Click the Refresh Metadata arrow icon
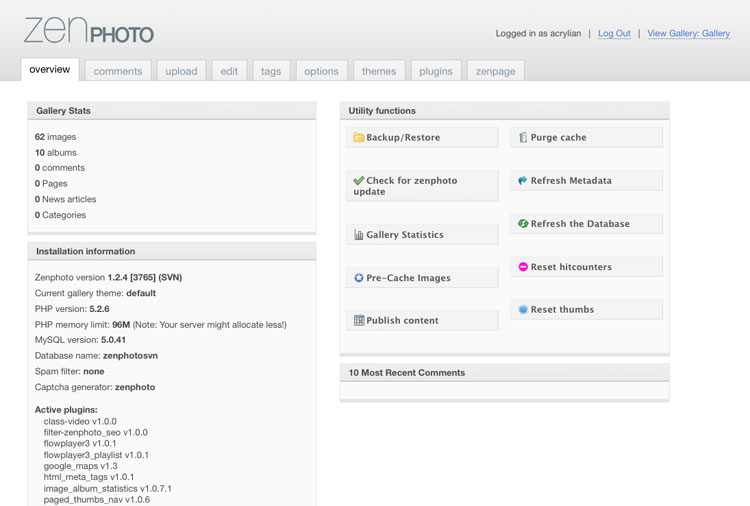Image resolution: width=750 pixels, height=506 pixels. (523, 180)
